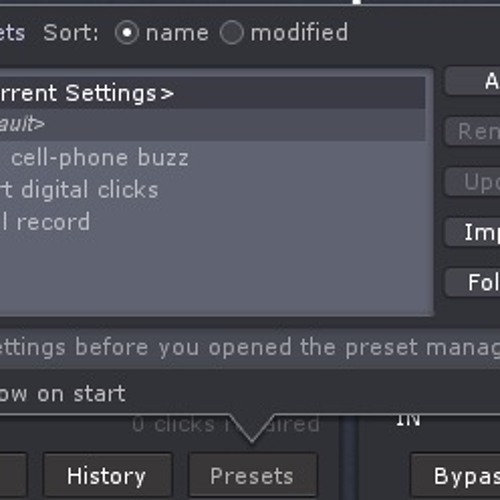Click the Import presets button
Image resolution: width=500 pixels, height=500 pixels.
(x=473, y=232)
